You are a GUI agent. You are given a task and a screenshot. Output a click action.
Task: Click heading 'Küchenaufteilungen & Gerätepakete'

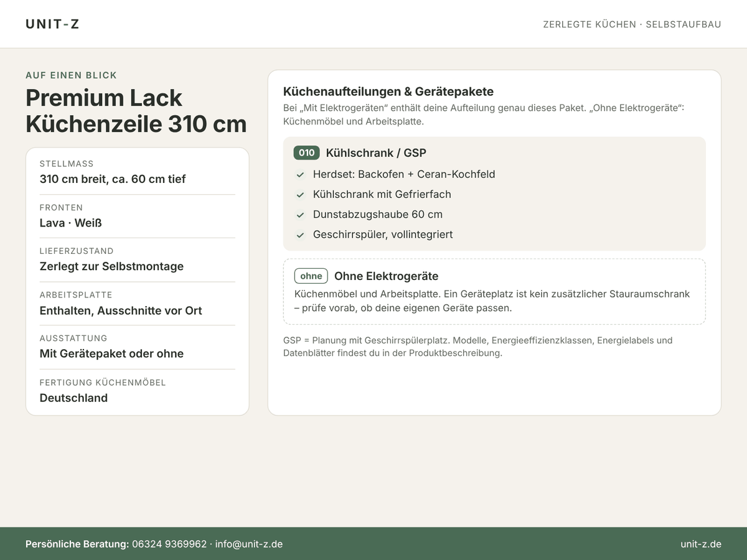[388, 91]
